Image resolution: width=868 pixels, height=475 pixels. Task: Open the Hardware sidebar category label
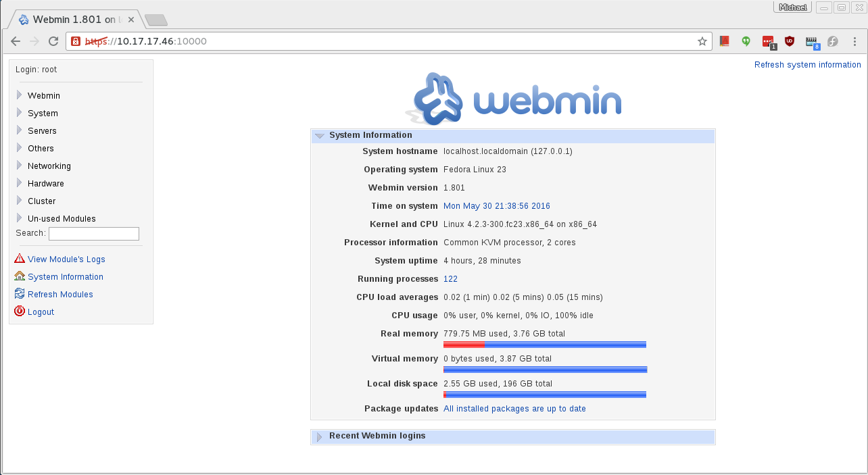[x=46, y=184]
